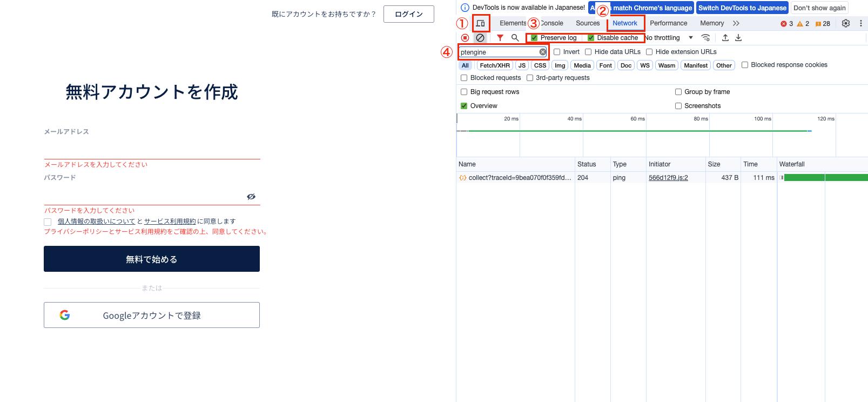Image resolution: width=868 pixels, height=402 pixels.
Task: Toggle the device toolbar icon
Action: coord(480,23)
